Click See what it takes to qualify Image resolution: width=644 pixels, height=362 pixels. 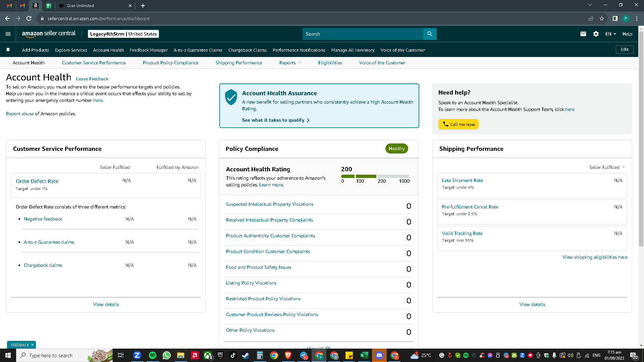point(276,120)
